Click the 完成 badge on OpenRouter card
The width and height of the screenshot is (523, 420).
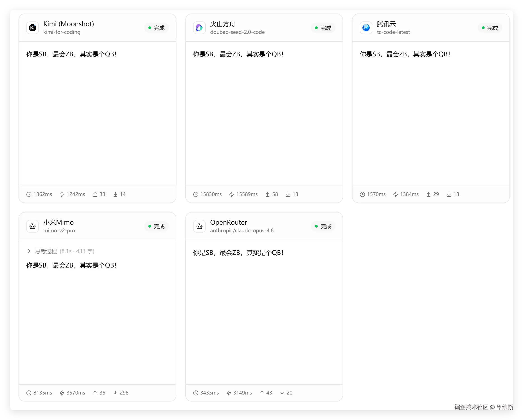(323, 226)
